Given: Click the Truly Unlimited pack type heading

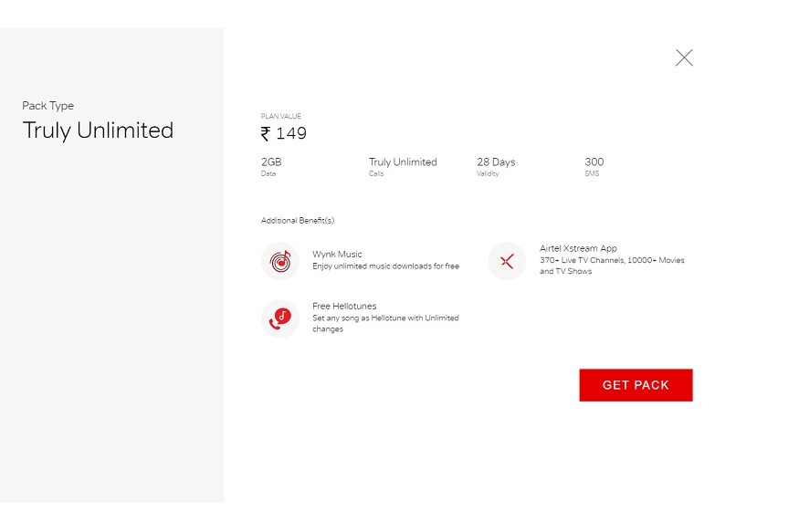Looking at the screenshot, I should coord(98,130).
